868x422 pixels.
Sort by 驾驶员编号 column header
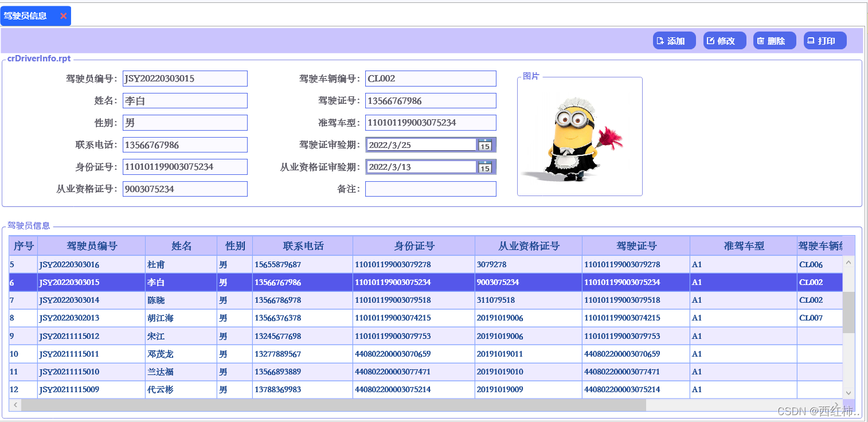click(92, 246)
